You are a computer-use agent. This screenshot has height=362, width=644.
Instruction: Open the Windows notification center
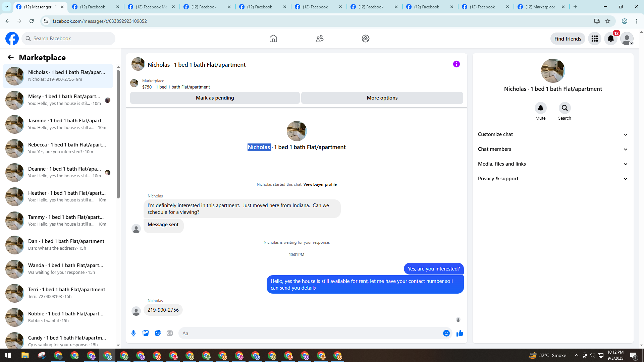[634, 355]
